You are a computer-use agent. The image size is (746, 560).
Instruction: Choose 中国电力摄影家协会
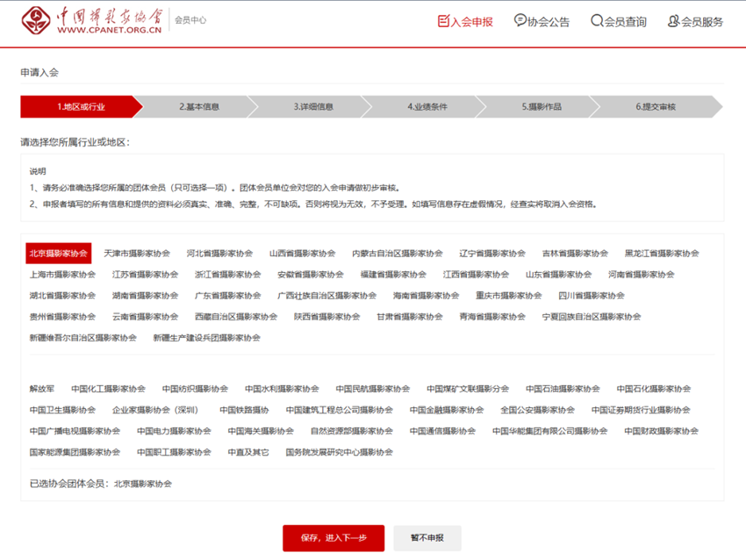(174, 431)
